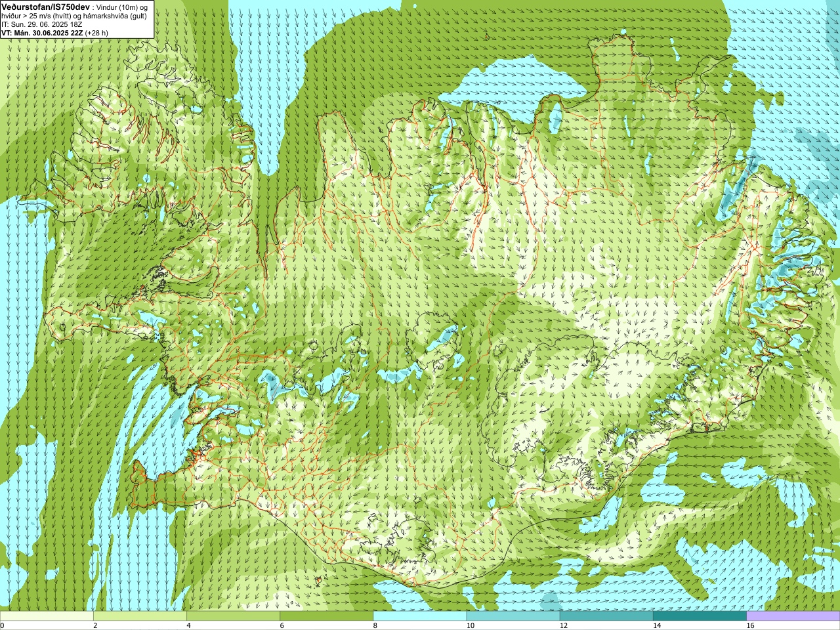Click the Veðurstofan/IS750dev title text
The image size is (840, 630).
tap(45, 6)
